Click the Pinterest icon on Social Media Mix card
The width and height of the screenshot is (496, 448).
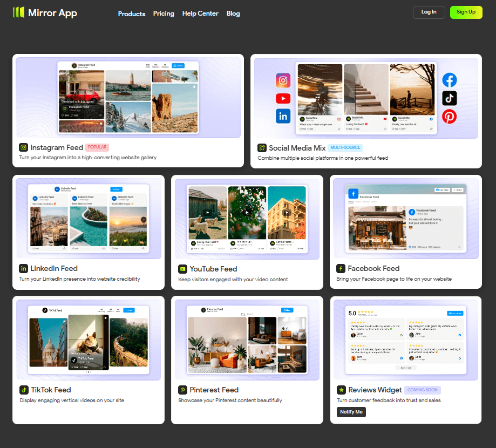point(449,116)
